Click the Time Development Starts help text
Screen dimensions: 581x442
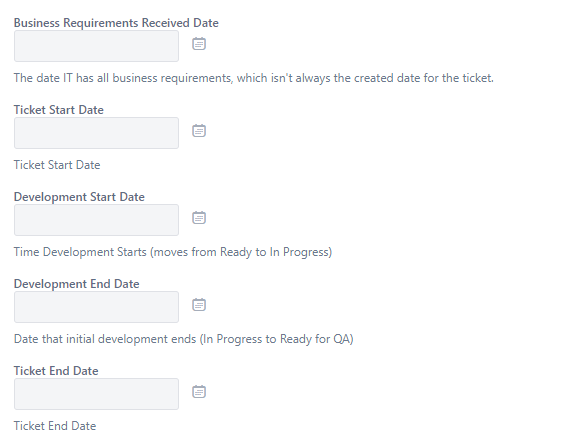(173, 252)
